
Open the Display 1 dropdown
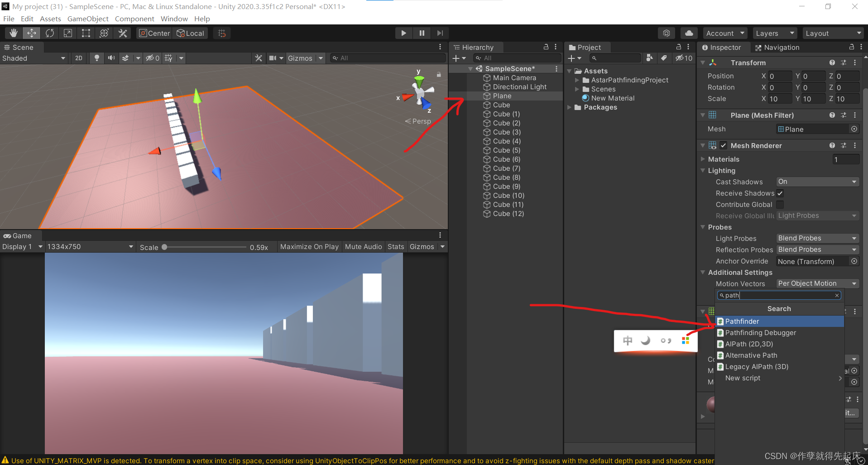(x=22, y=247)
